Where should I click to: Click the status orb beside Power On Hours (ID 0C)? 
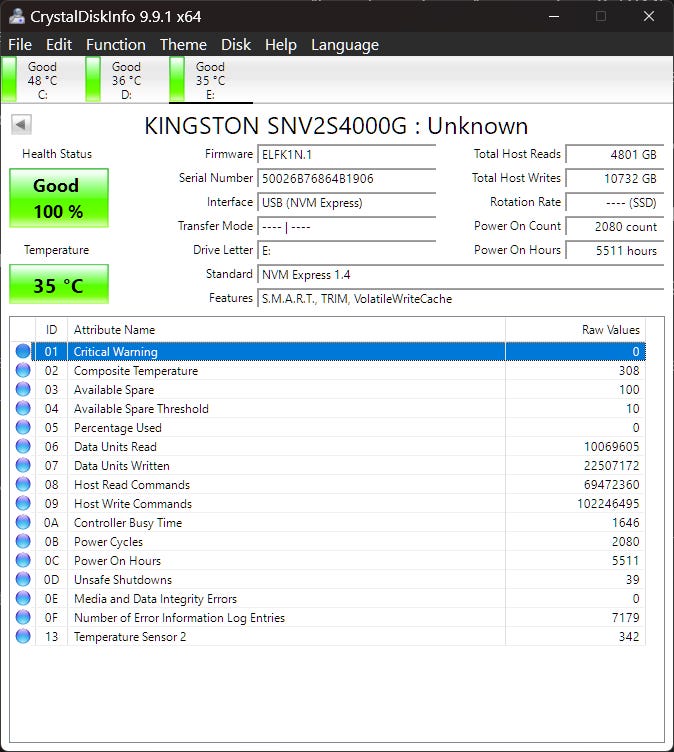[x=23, y=560]
